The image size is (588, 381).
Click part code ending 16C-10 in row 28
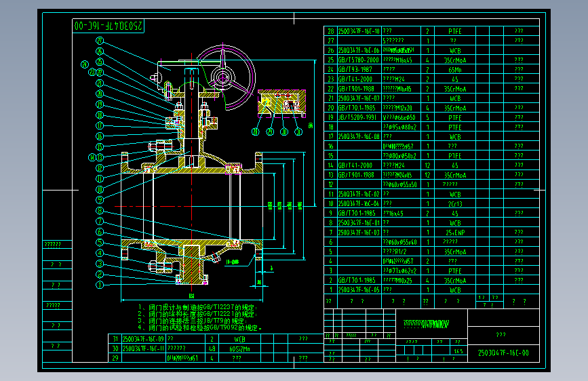tap(359, 31)
